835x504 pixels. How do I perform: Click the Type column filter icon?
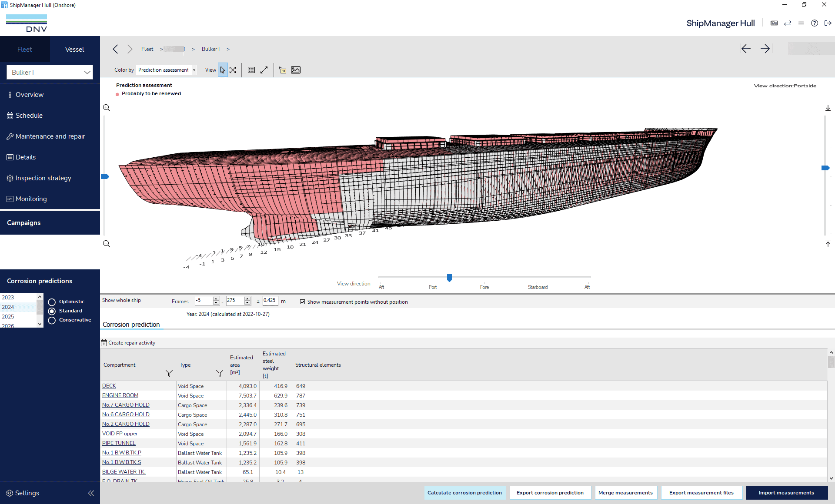pyautogui.click(x=220, y=373)
